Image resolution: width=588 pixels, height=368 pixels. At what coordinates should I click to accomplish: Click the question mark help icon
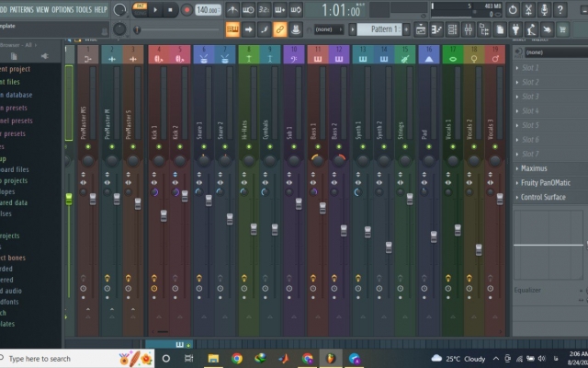[560, 10]
